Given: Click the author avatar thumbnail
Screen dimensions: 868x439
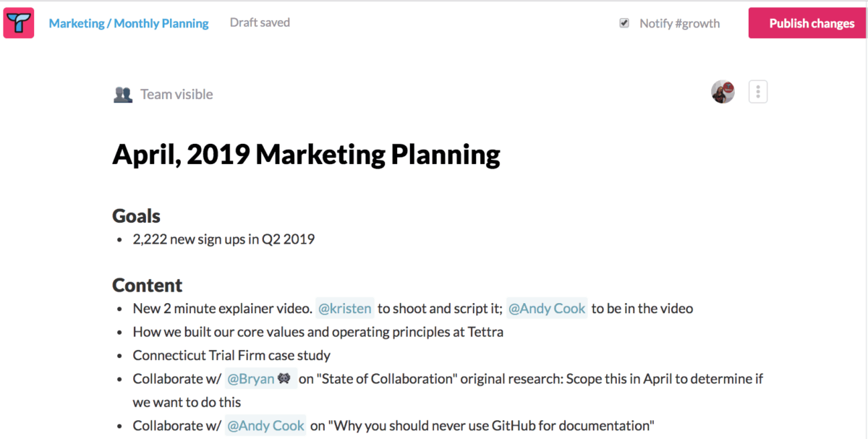Looking at the screenshot, I should [x=723, y=92].
